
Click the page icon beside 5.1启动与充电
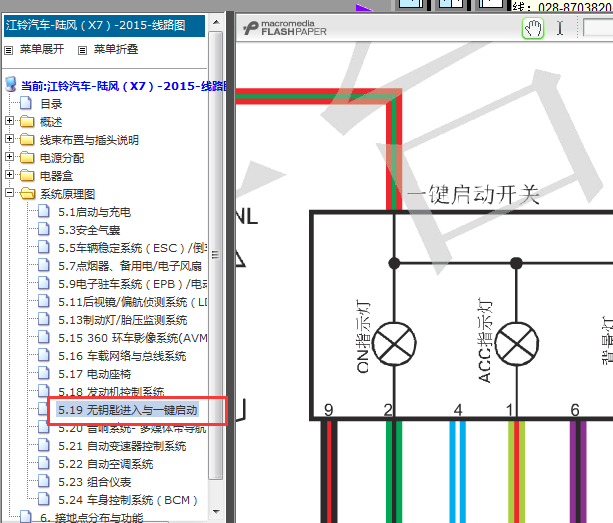[x=44, y=211]
